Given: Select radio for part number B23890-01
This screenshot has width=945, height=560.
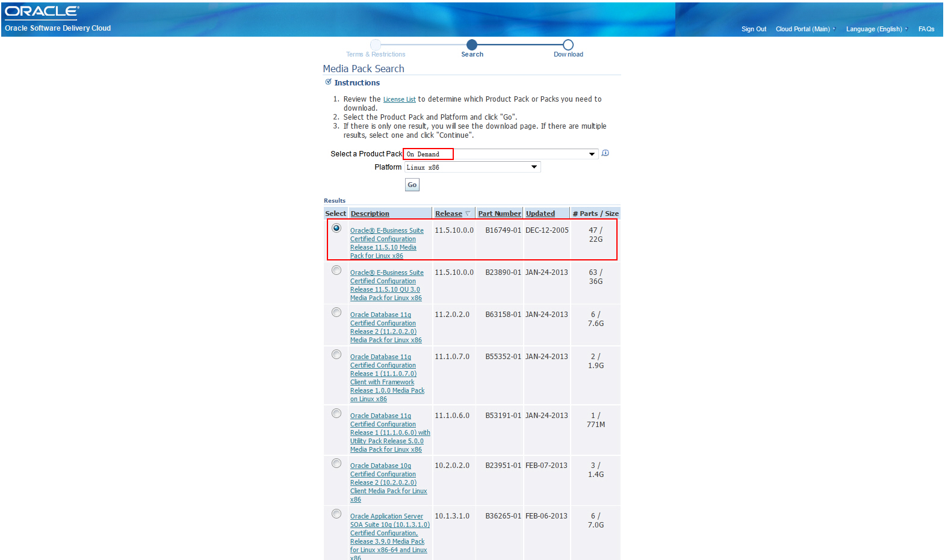Looking at the screenshot, I should (336, 270).
